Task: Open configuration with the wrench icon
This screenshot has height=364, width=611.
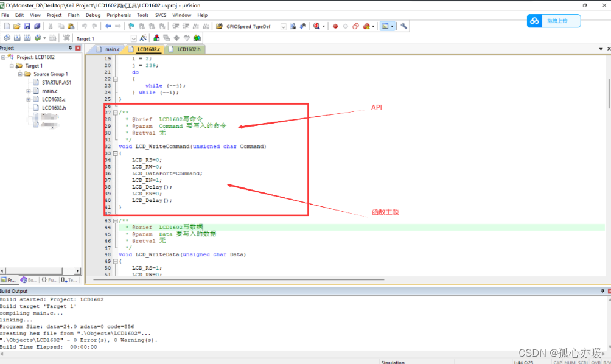Action: point(403,26)
